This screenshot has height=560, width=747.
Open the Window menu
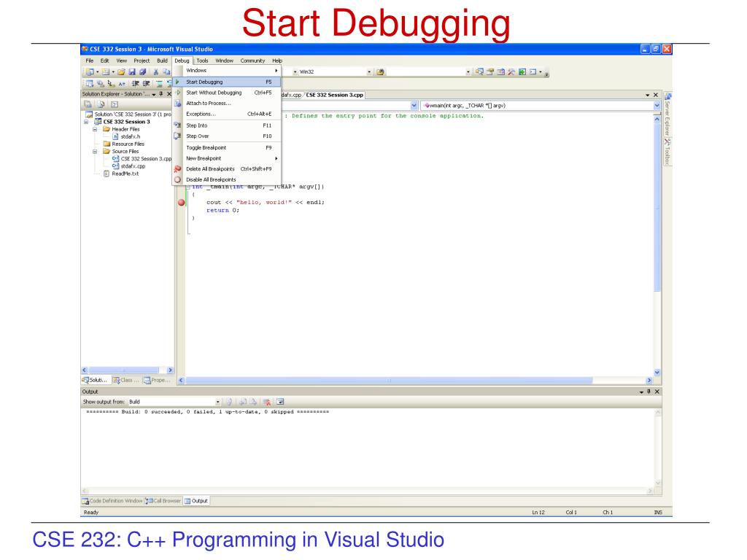(x=225, y=61)
